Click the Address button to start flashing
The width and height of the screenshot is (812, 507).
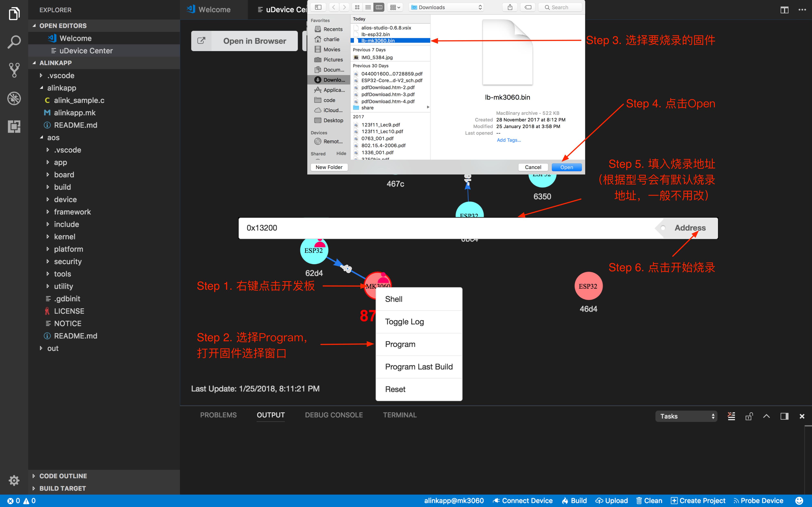(x=690, y=228)
